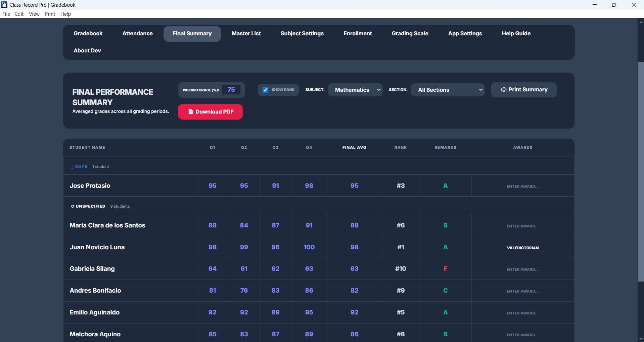The width and height of the screenshot is (644, 342).
Task: Click the passing grade input field
Action: point(231,90)
